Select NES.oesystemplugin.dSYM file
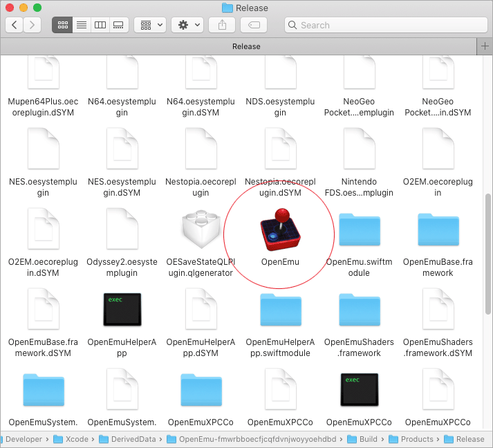This screenshot has width=493, height=448. pos(122,149)
